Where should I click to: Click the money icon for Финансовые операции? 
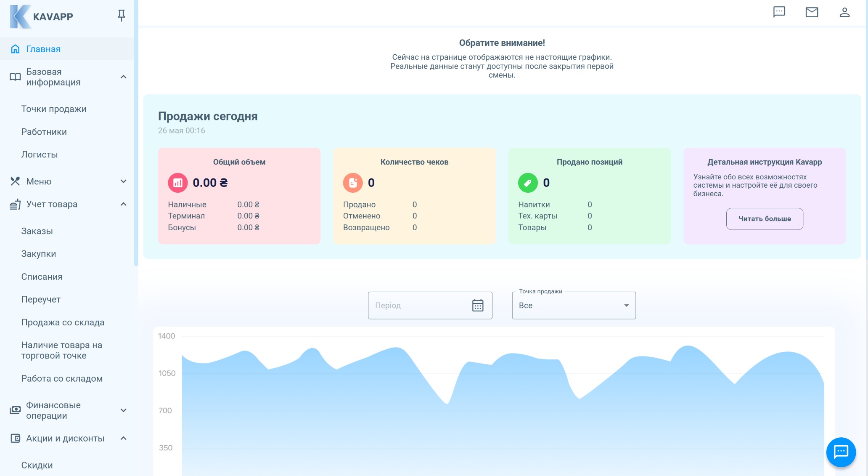pos(15,410)
